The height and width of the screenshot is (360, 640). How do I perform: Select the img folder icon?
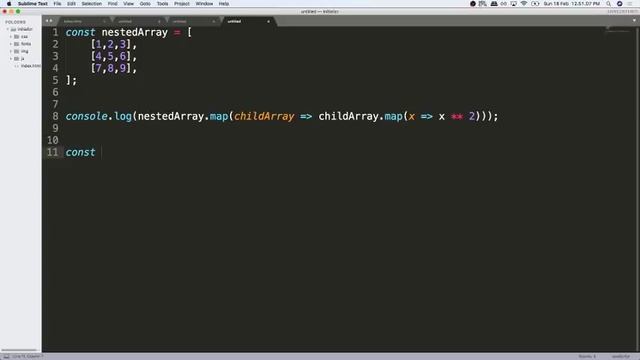[17, 51]
